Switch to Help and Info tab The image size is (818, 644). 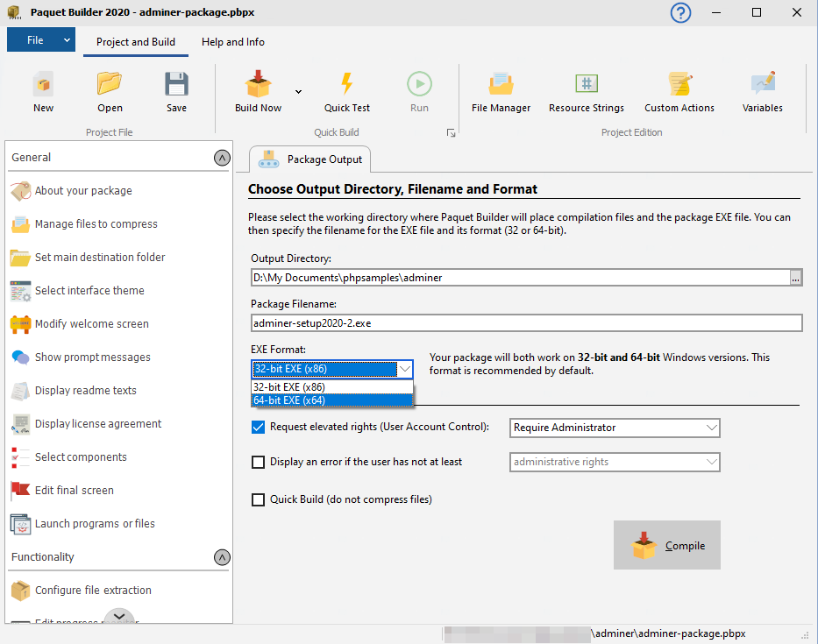pos(232,42)
